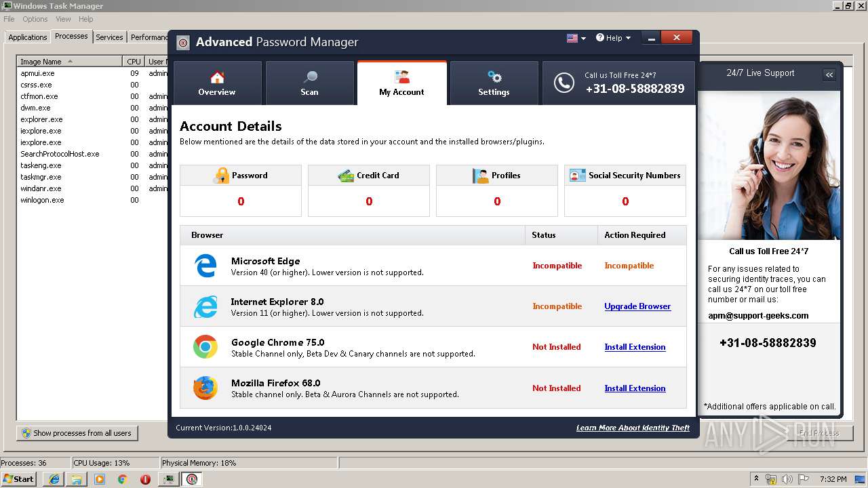
Task: Switch to Task Manager taskbar button
Action: coord(168,479)
